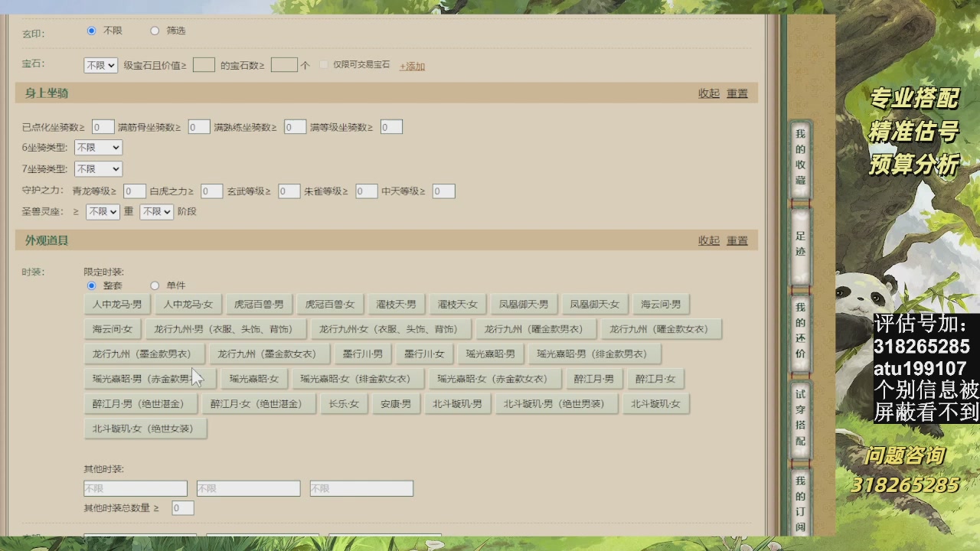Select 瑶光嘉昭·男（绯金款男衣） button
Viewport: 980px width, 551px height.
pyautogui.click(x=595, y=354)
